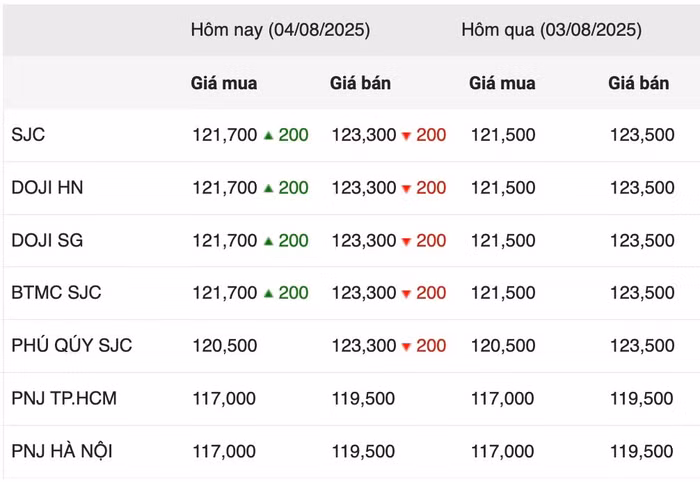Click red down arrow in SJC row
This screenshot has width=700, height=482.
click(406, 136)
